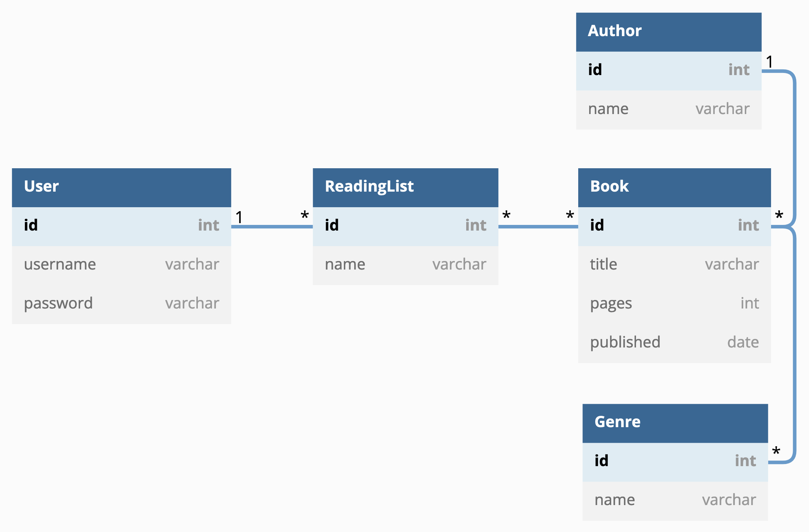Click the relationship line connecting ReadingList and Book
809x532 pixels.
coord(538,227)
